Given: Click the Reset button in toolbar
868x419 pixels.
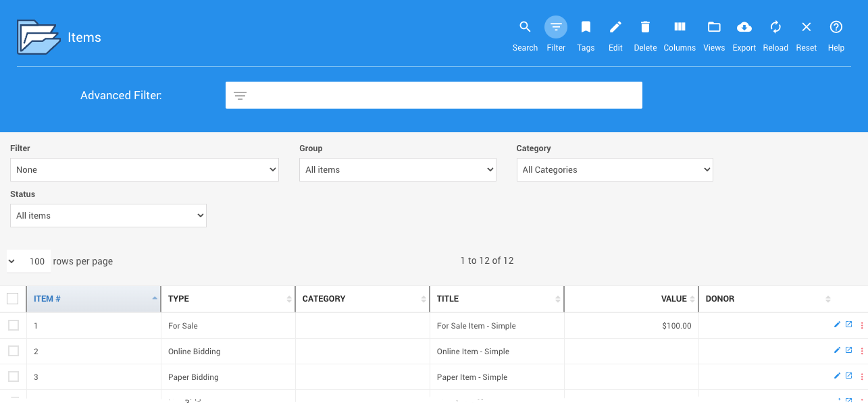Looking at the screenshot, I should click(x=806, y=28).
